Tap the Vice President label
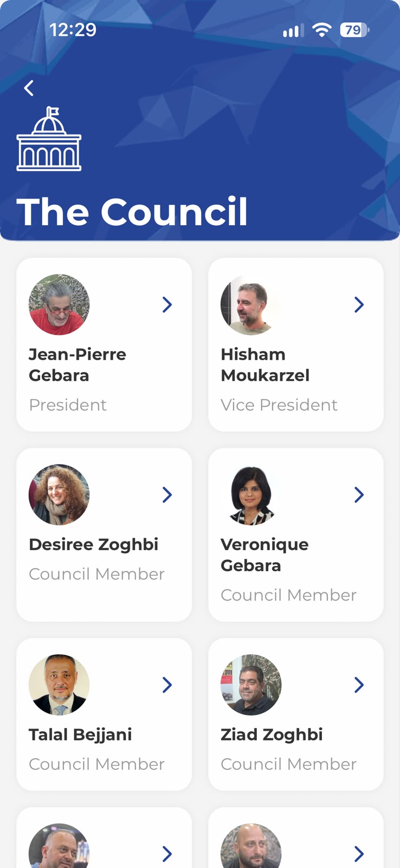 tap(279, 405)
